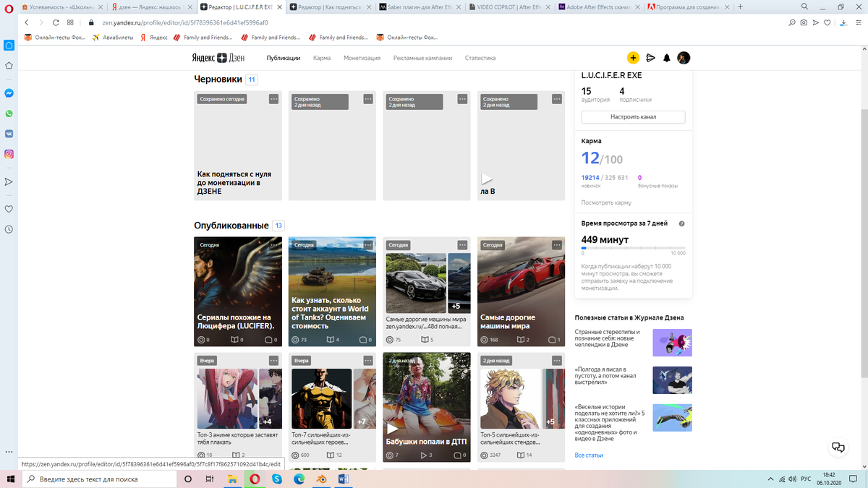
Task: Click the help question mark near viewing time
Action: (x=682, y=224)
